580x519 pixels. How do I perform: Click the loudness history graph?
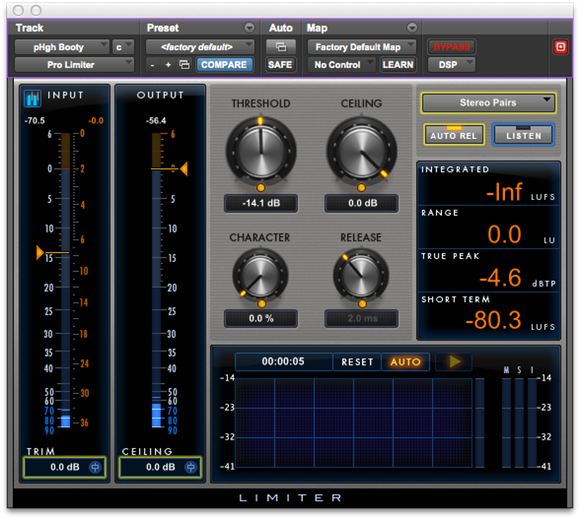click(354, 422)
